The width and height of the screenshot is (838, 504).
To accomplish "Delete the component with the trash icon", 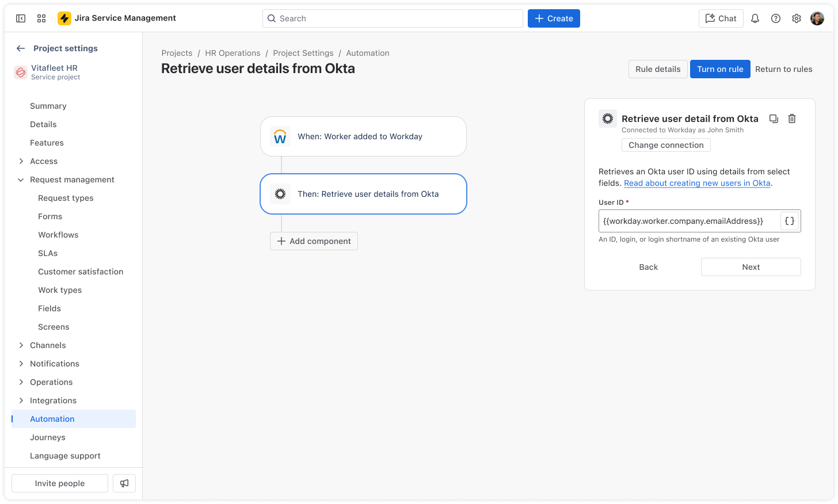I will click(792, 119).
